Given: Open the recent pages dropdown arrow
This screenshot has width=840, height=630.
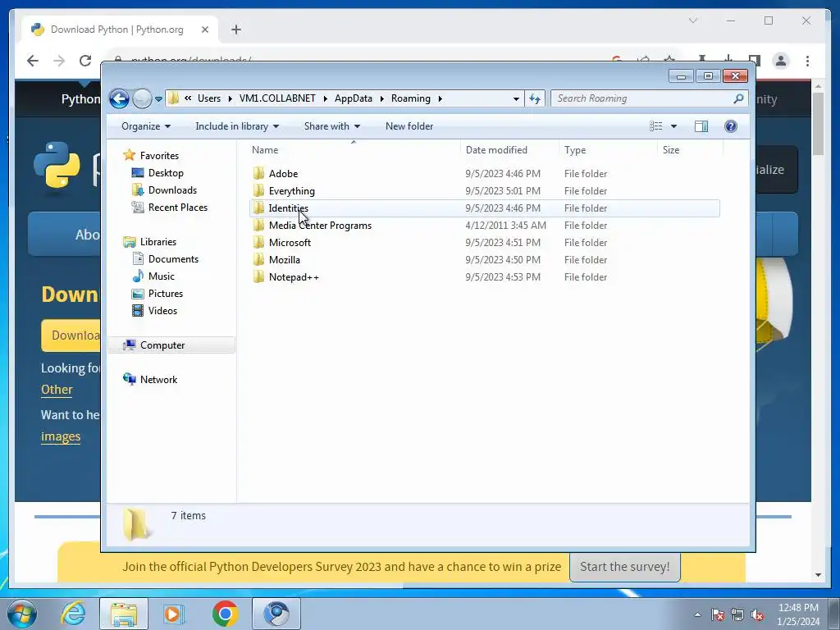Looking at the screenshot, I should tap(158, 99).
